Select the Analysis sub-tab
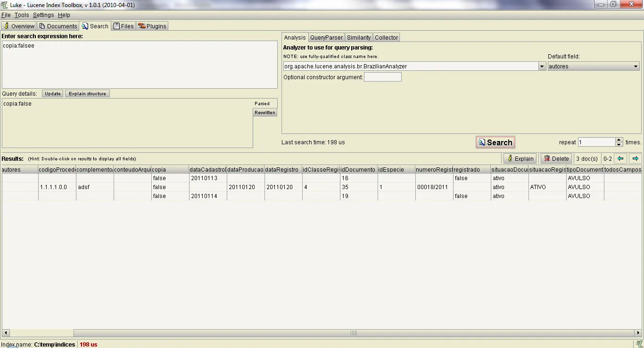Screen dimensions: 644x348 click(295, 37)
